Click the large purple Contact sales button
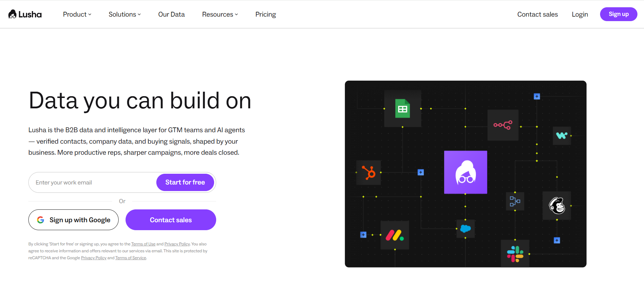The height and width of the screenshot is (289, 644). pyautogui.click(x=171, y=220)
